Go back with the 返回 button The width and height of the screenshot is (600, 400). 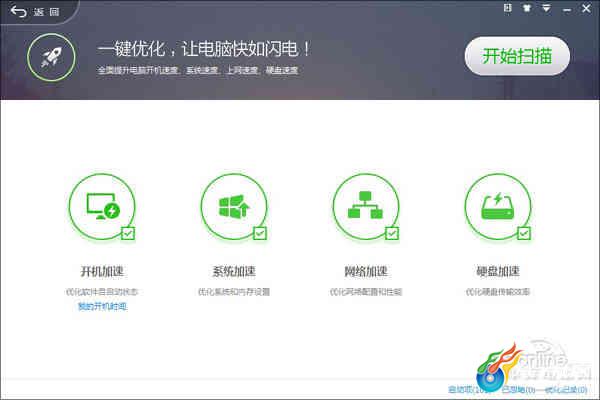(35, 12)
